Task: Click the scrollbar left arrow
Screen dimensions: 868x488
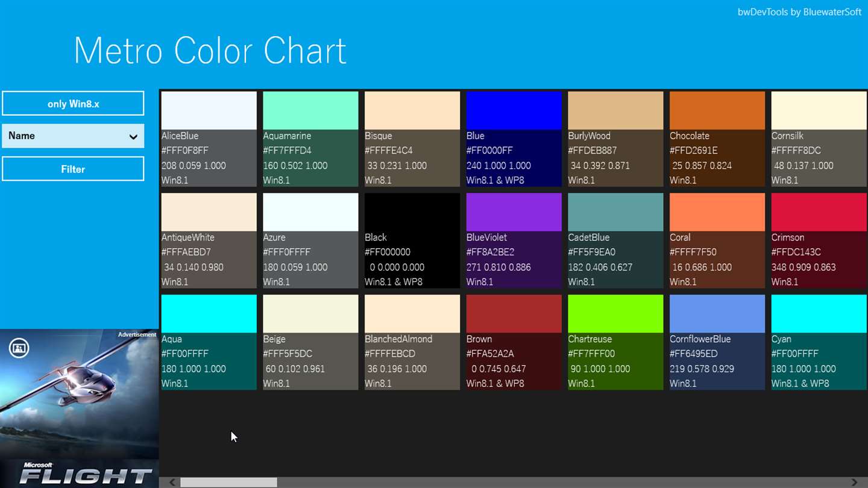Action: click(x=172, y=482)
